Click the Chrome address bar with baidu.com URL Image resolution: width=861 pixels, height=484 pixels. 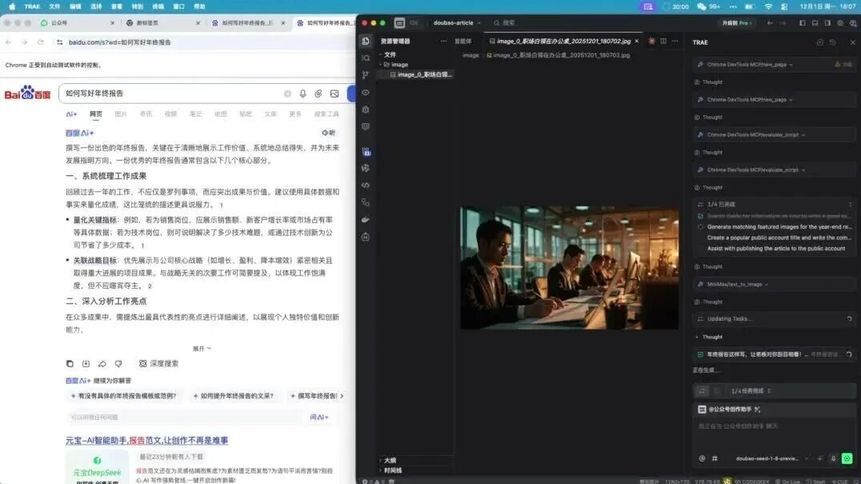(203, 42)
